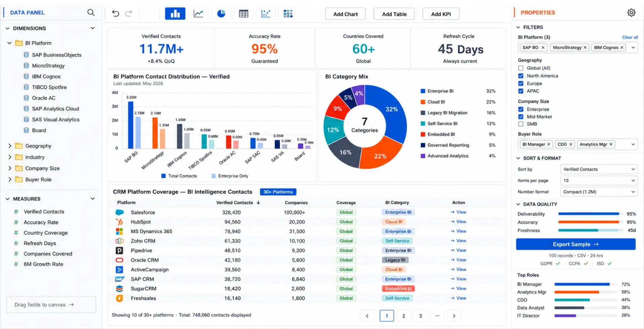The width and height of the screenshot is (644, 329).
Task: Go to page 2 of platforms
Action: tap(404, 316)
